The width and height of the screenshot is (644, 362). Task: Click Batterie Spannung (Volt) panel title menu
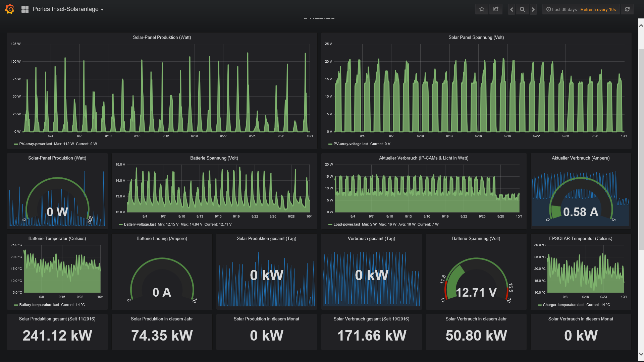click(214, 158)
